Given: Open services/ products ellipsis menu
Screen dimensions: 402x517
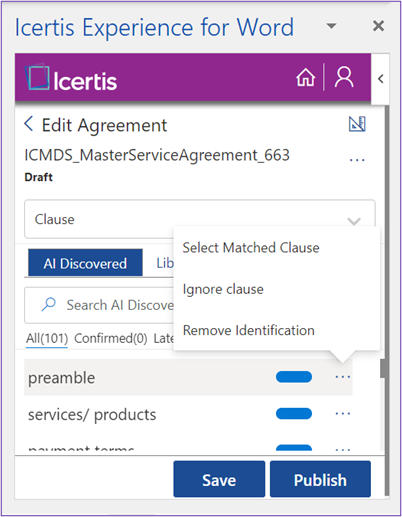Looking at the screenshot, I should [x=343, y=414].
